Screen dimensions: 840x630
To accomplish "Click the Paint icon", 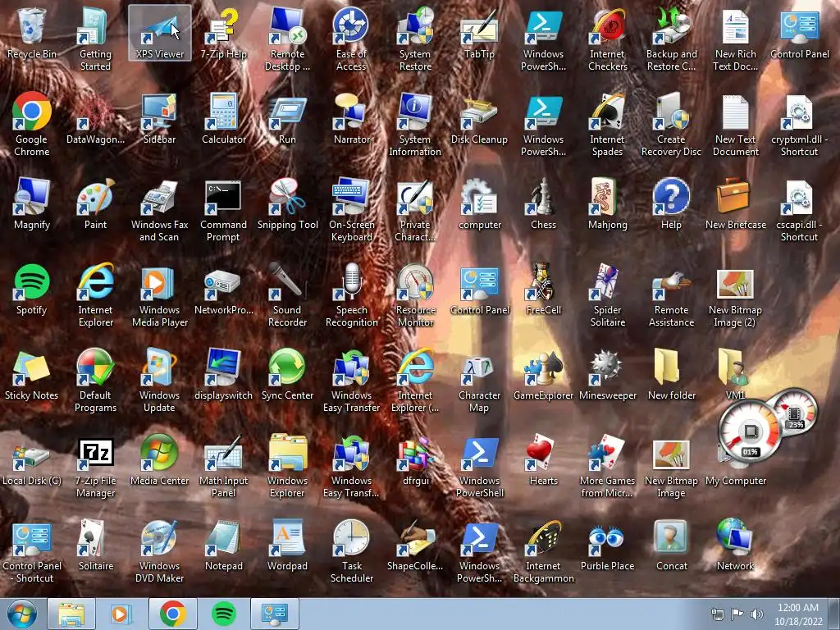I will pos(95,204).
